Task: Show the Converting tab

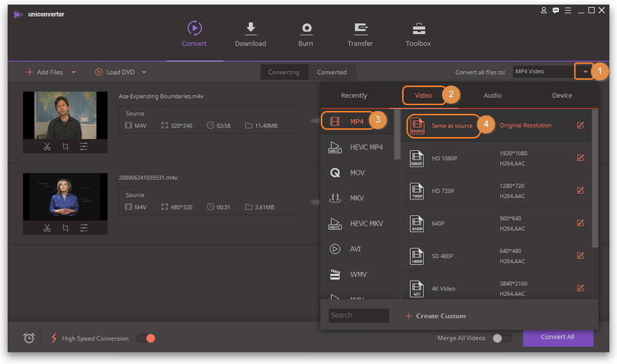Action: (284, 73)
